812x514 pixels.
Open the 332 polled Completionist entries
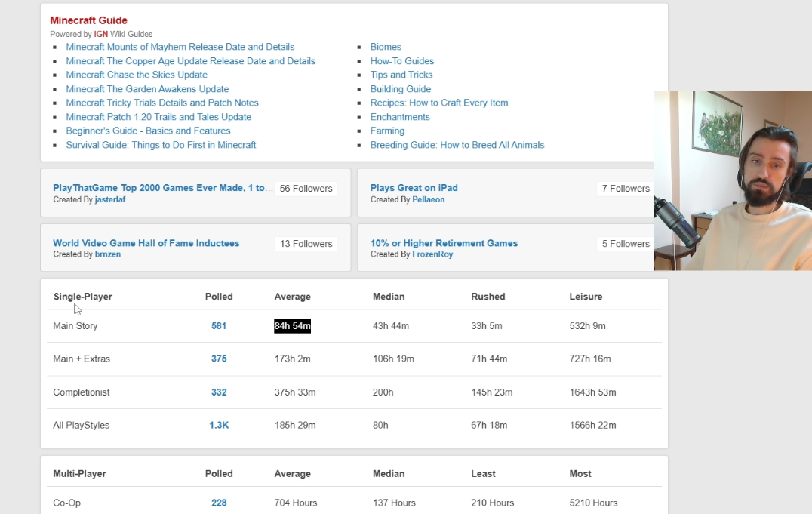(x=219, y=392)
